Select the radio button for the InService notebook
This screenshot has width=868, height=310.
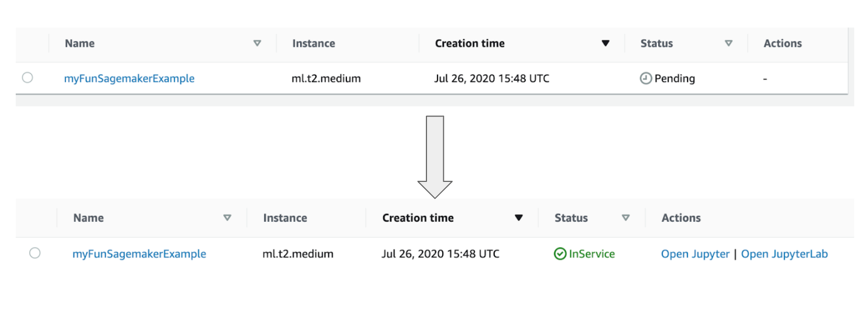click(35, 253)
